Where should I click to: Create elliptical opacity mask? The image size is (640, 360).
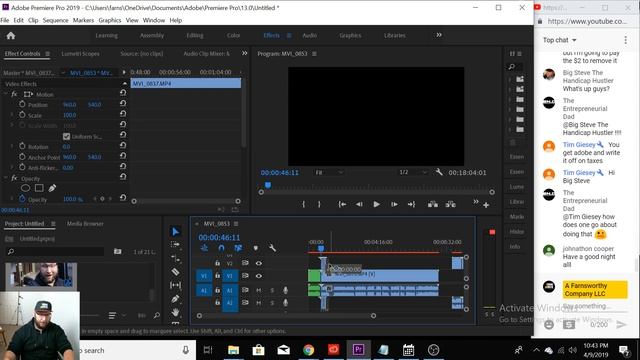[25, 188]
